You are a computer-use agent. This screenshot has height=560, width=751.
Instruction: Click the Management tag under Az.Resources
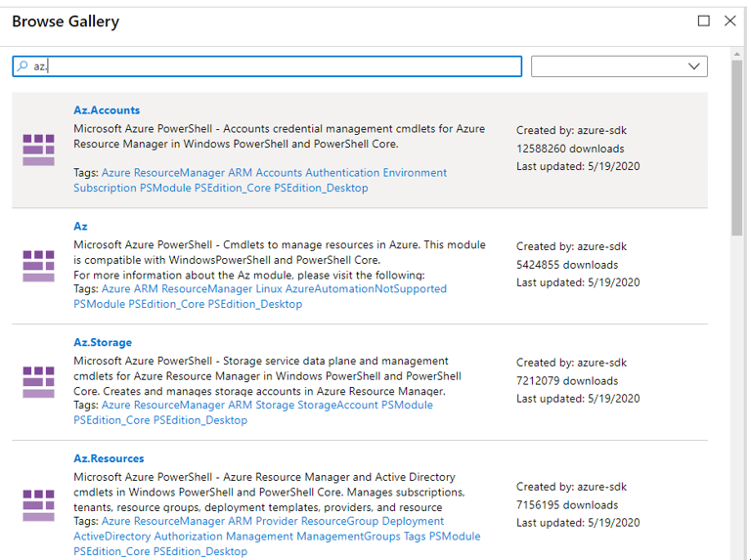point(259,537)
